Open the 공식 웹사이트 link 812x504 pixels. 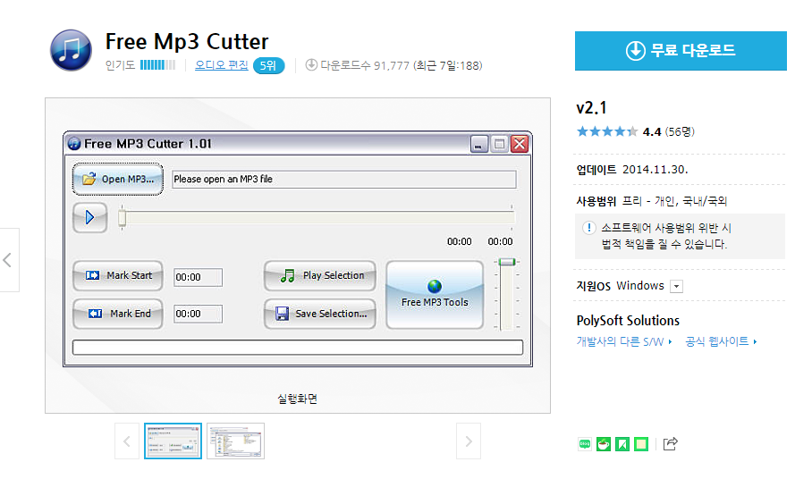point(721,341)
